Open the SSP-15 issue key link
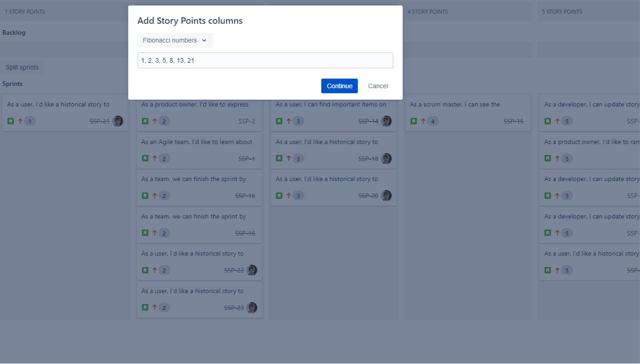Image resolution: width=640 pixels, height=364 pixels. [513, 121]
